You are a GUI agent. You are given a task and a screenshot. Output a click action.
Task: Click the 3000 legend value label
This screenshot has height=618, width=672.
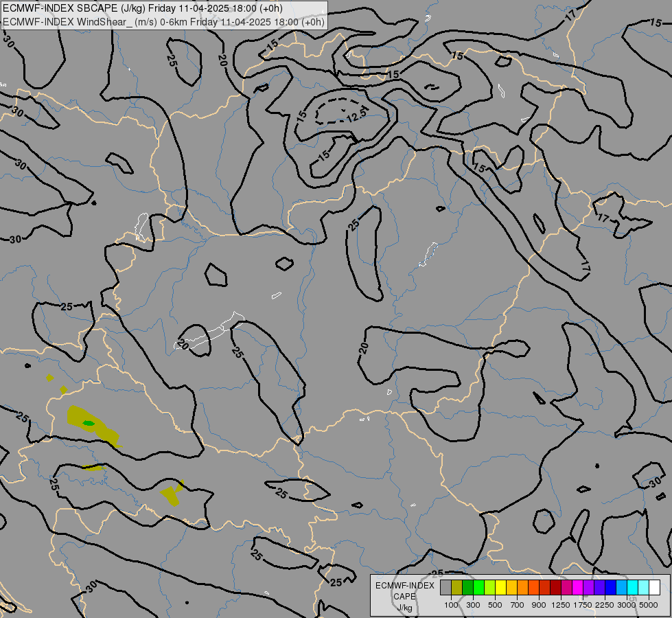627,605
